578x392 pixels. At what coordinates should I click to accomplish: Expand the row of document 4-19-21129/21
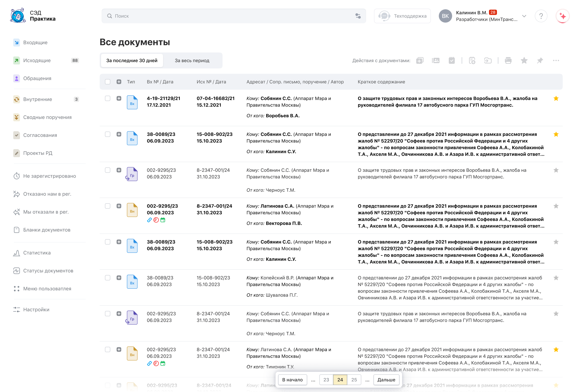click(x=119, y=99)
